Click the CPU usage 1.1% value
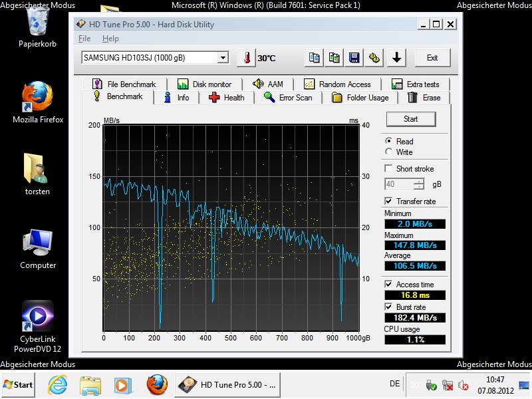Screen dimensions: 532x399 [415, 340]
